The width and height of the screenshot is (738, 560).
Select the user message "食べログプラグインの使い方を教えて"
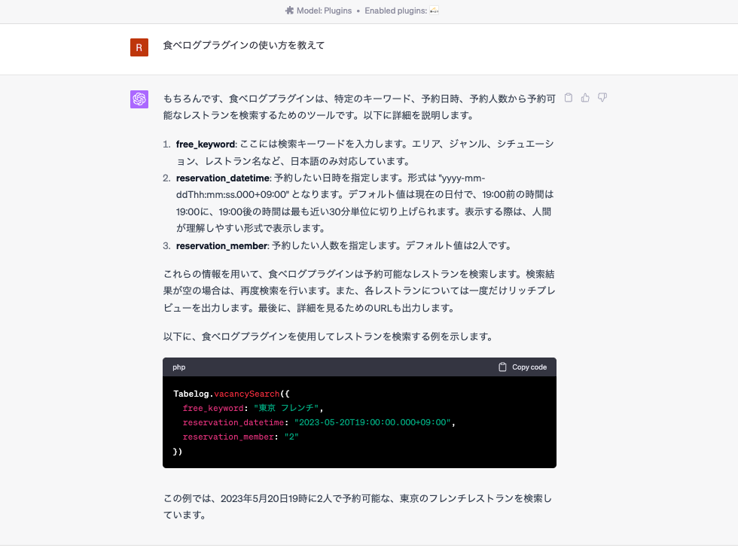pos(244,45)
